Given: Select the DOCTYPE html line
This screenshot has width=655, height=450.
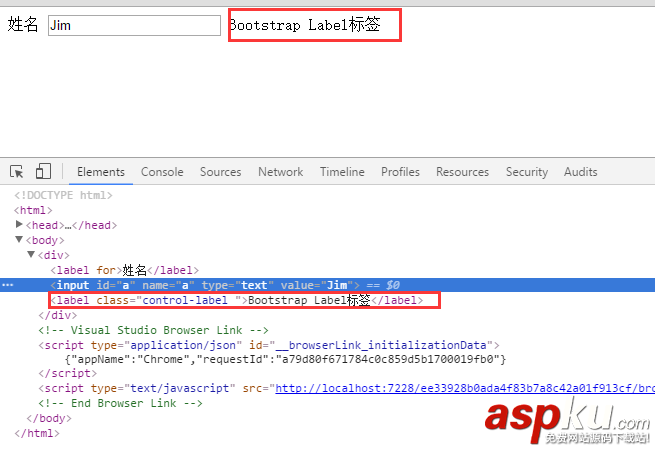Looking at the screenshot, I should coord(63,195).
